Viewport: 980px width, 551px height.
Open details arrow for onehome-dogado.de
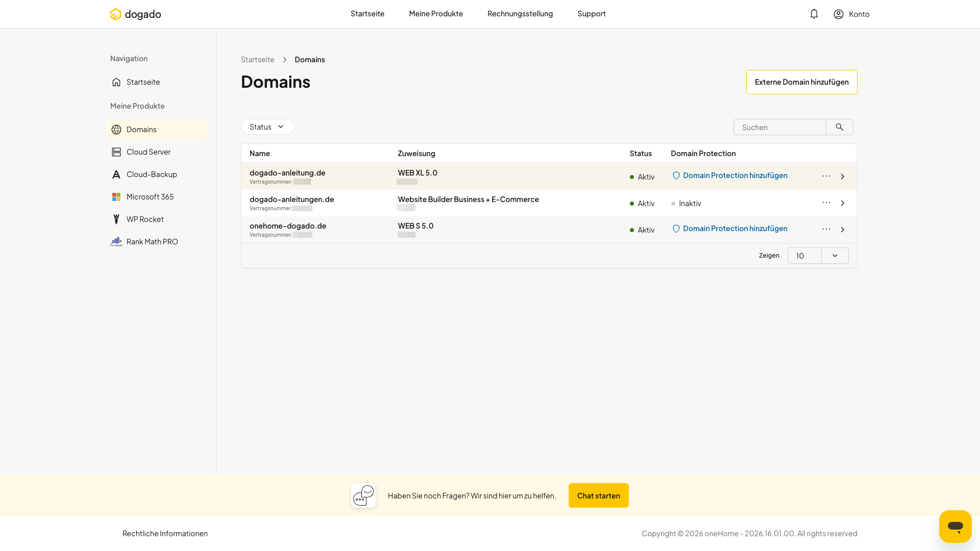843,230
